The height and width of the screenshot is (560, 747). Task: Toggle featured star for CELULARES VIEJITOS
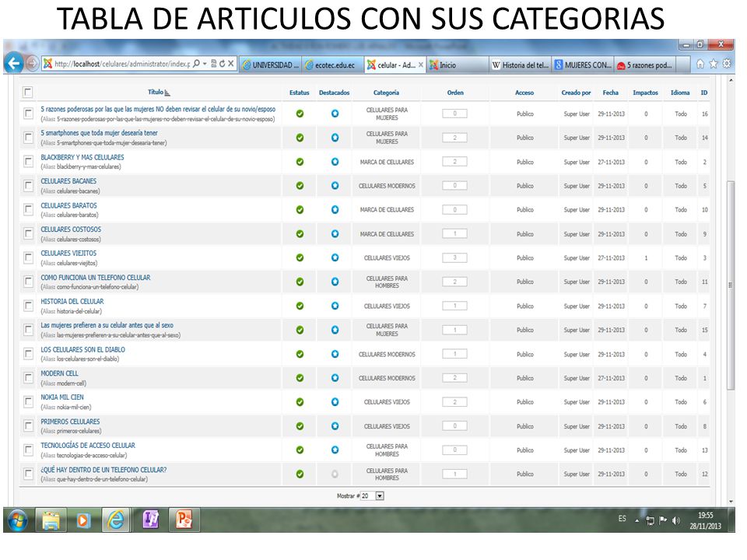click(335, 257)
